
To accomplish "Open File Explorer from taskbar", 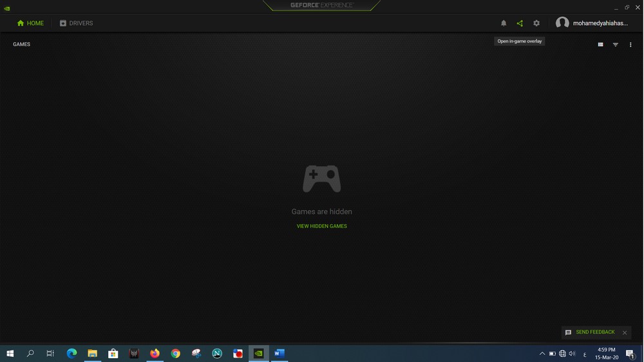I will [x=92, y=354].
